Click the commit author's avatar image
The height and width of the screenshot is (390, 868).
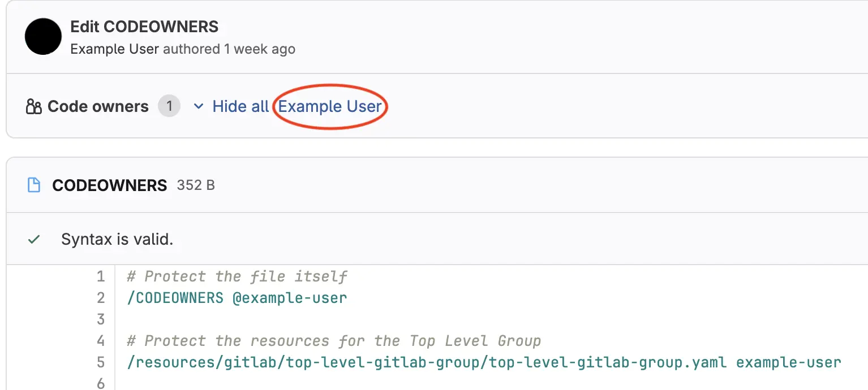tap(43, 37)
